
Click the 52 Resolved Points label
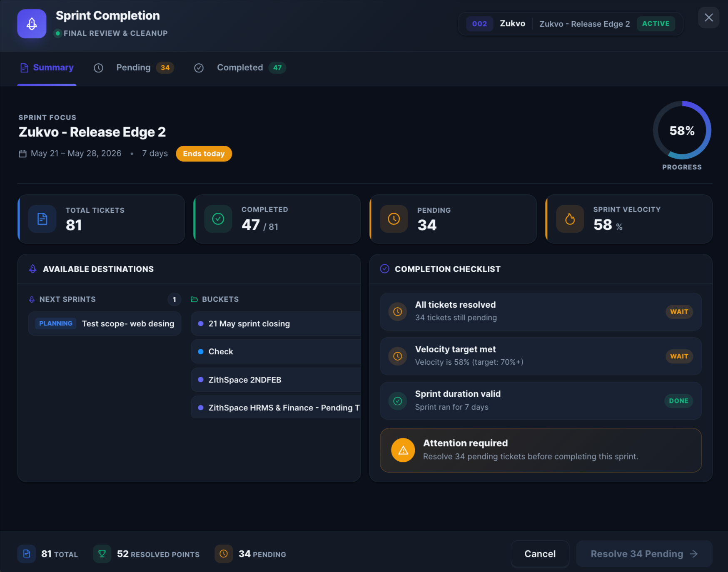(158, 554)
